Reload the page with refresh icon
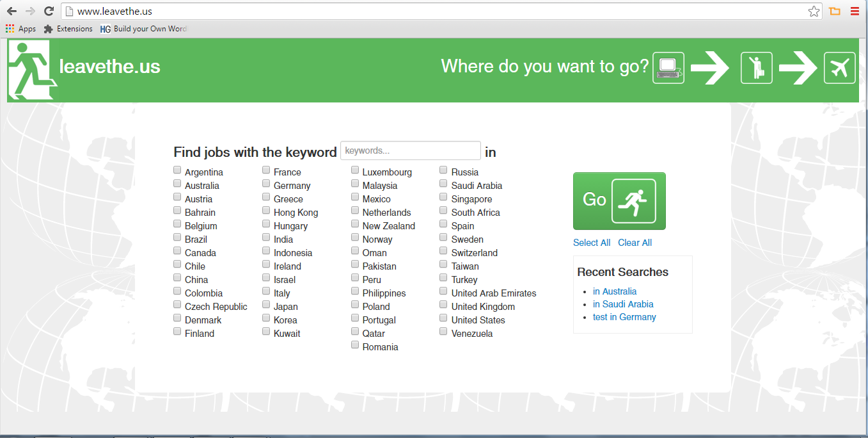Viewport: 868px width, 438px height. point(49,11)
